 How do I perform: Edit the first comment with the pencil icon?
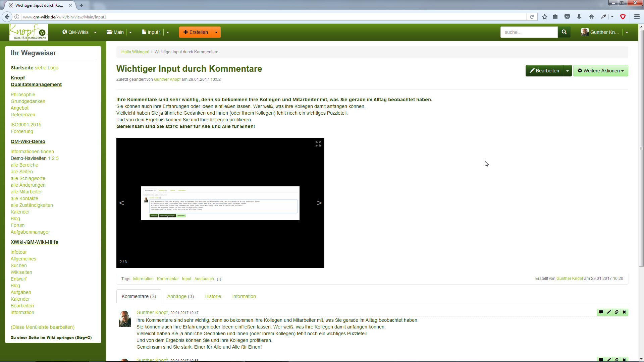[x=609, y=312]
